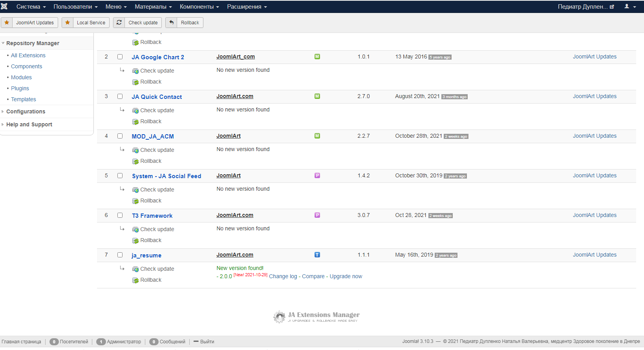Click the Rollback arrow icon in toolbar
Image resolution: width=644 pixels, height=350 pixels.
[171, 22]
